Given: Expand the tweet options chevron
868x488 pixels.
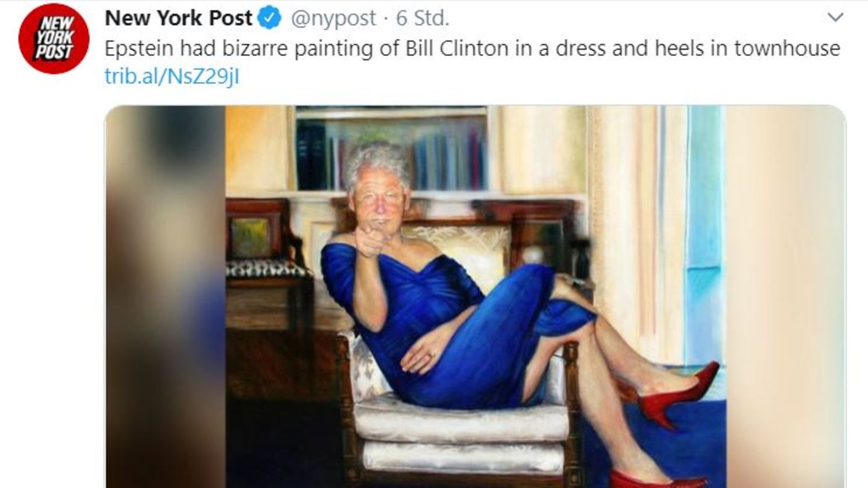Looking at the screenshot, I should click(x=835, y=17).
